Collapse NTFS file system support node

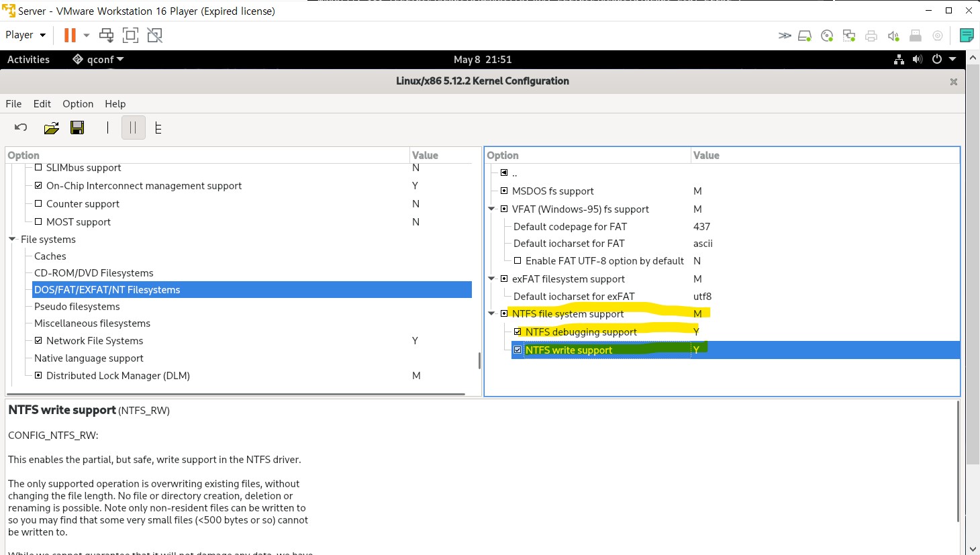pyautogui.click(x=491, y=313)
